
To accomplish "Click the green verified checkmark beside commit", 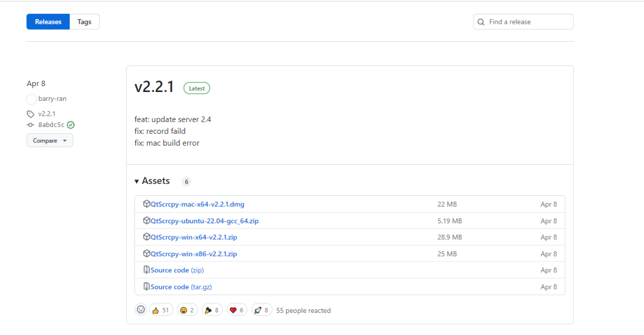I will [71, 125].
